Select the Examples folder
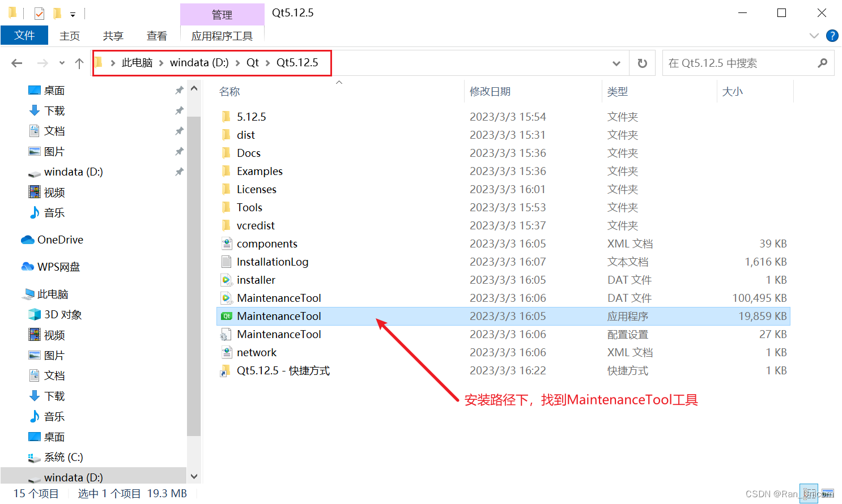 pos(260,171)
